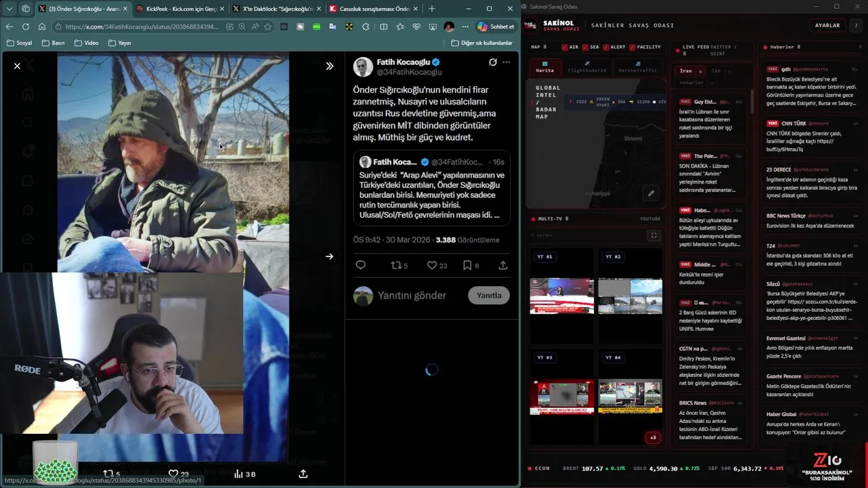Share the tweet via share icon
This screenshot has width=868, height=488.
[503, 265]
